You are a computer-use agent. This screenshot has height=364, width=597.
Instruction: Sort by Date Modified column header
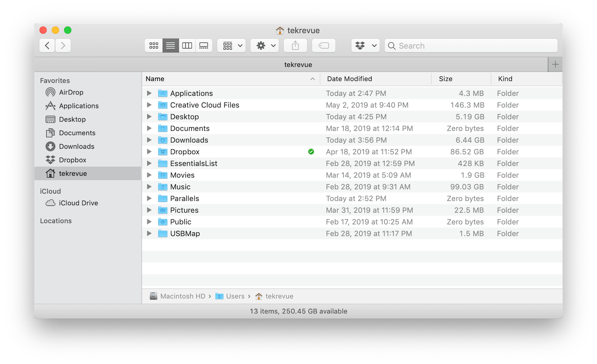click(x=376, y=79)
